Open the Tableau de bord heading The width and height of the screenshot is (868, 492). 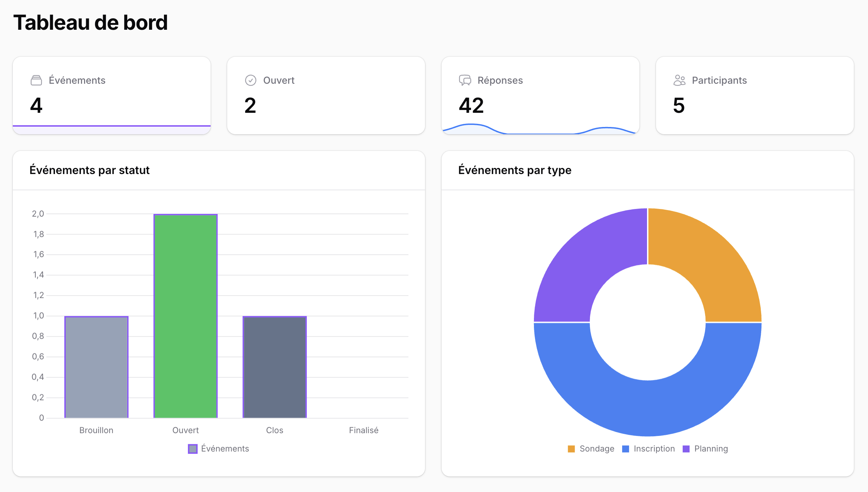[x=91, y=22]
